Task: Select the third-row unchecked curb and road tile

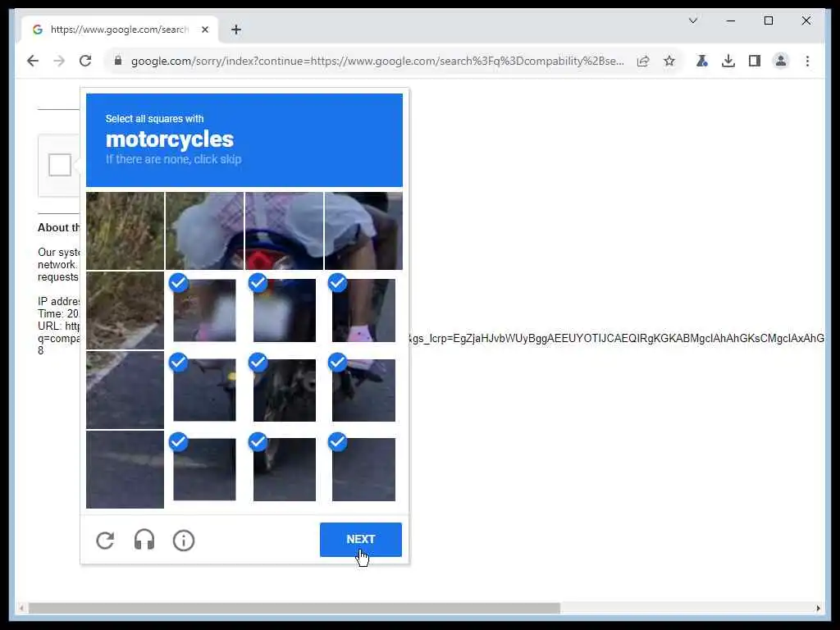Action: 125,390
